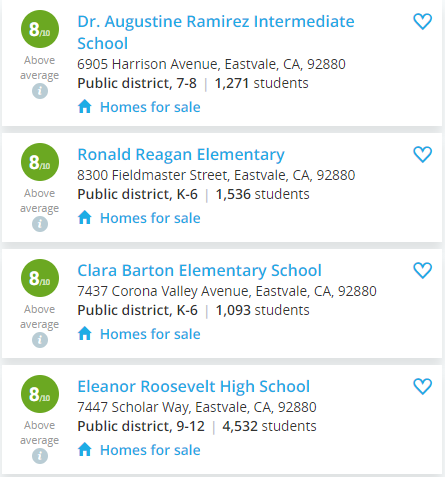Click the 8/10 rating badge for Clara Barton
Viewport: 445px width, 477px height.
(40, 278)
